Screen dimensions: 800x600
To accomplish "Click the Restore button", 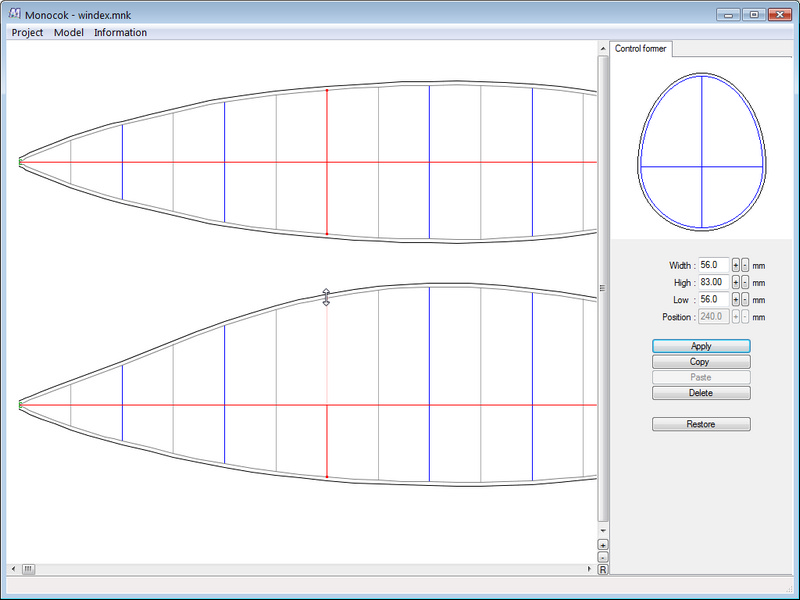I will point(701,424).
